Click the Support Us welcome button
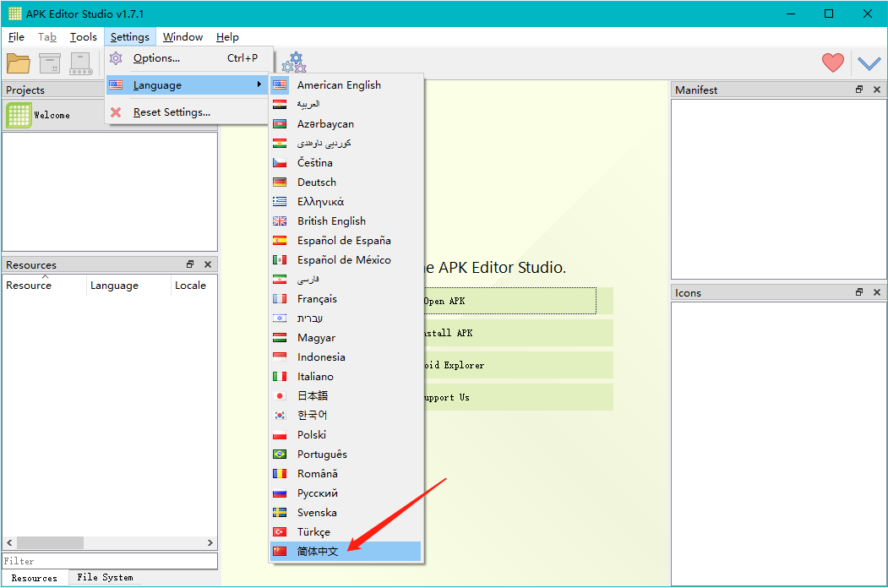Screen dimensions: 888x588 click(x=518, y=397)
